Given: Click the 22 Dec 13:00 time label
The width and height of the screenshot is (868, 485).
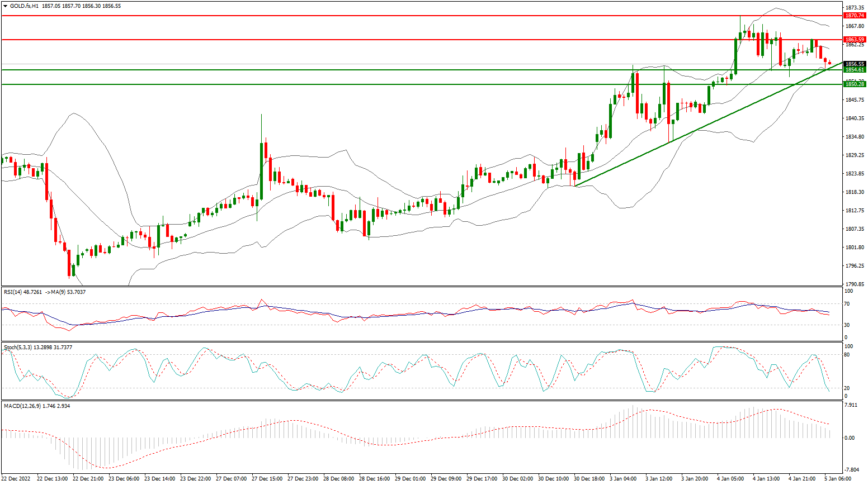Looking at the screenshot, I should (53, 479).
